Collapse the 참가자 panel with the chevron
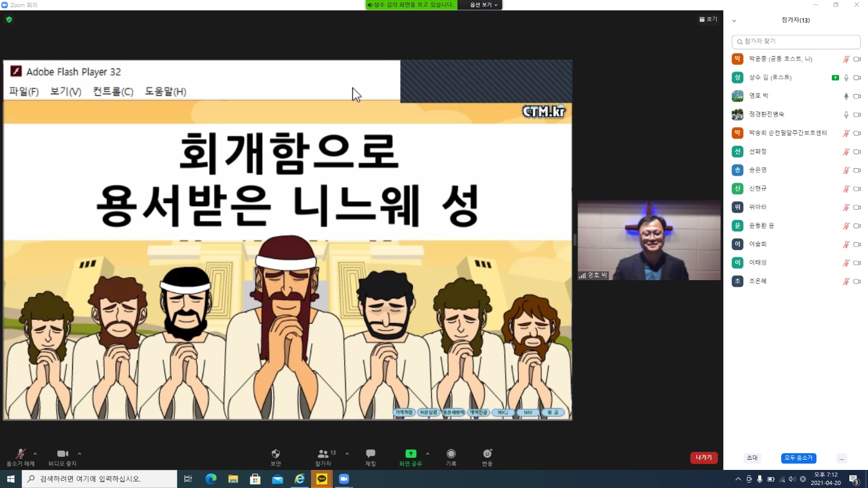 coord(734,20)
